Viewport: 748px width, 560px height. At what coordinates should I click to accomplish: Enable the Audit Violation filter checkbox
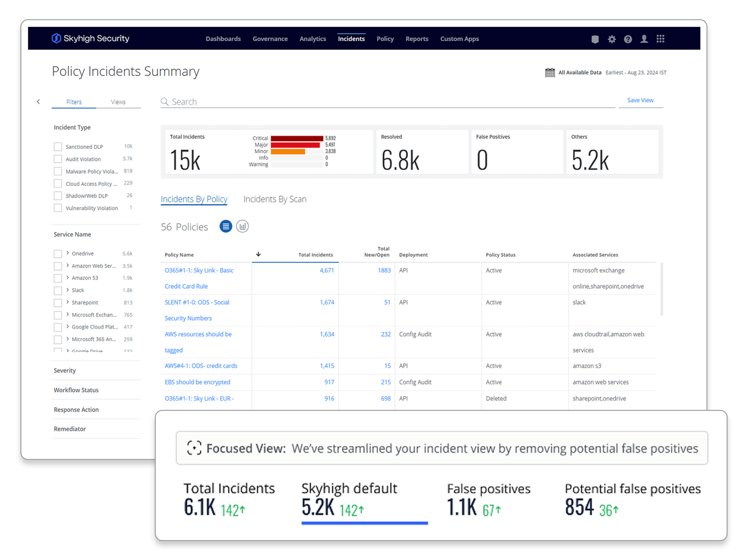pos(58,159)
